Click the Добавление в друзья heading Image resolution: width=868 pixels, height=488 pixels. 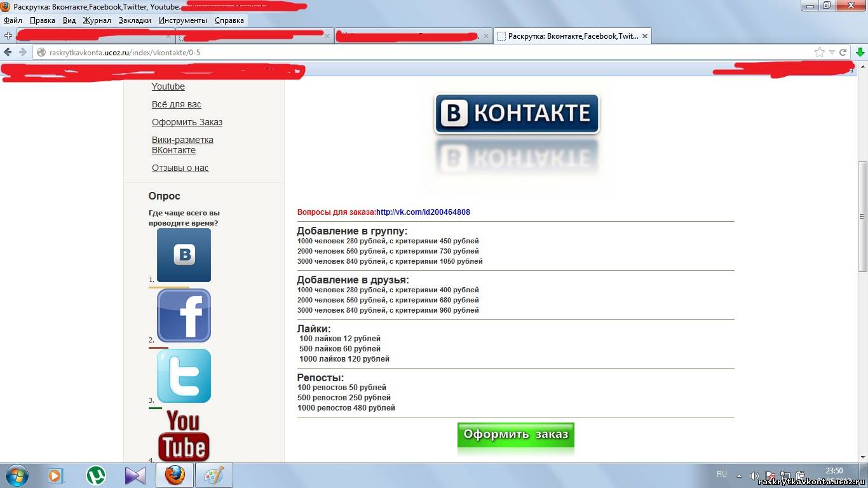pyautogui.click(x=353, y=280)
